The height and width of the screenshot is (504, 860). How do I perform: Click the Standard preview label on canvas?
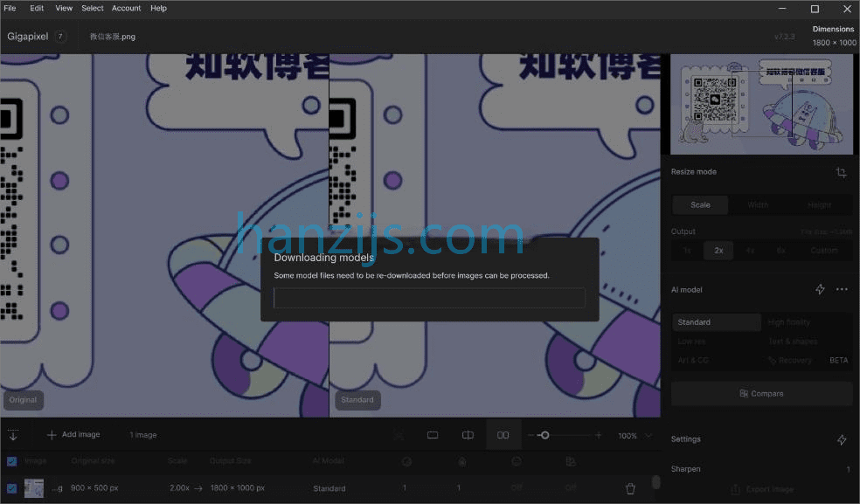coord(357,400)
